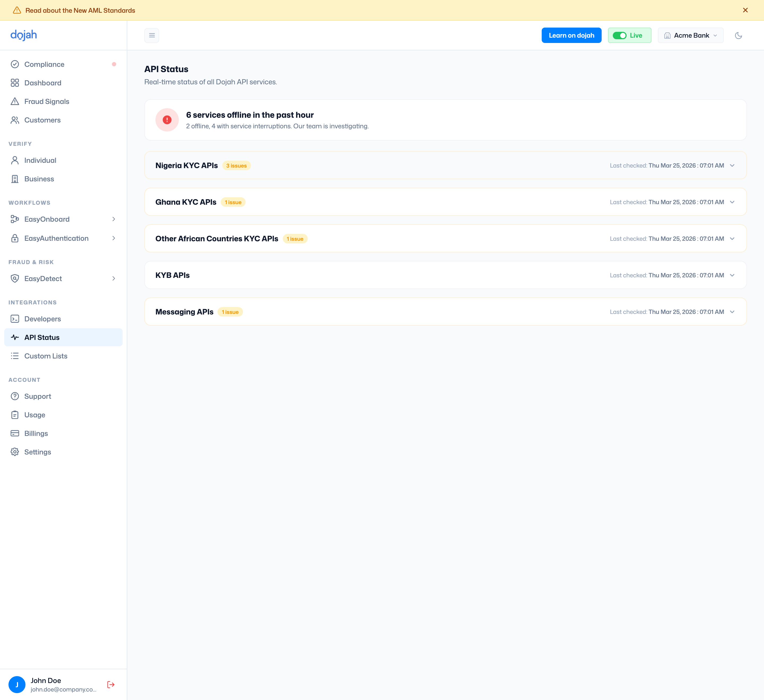Open Settings from account section
This screenshot has height=700, width=764.
[63, 452]
